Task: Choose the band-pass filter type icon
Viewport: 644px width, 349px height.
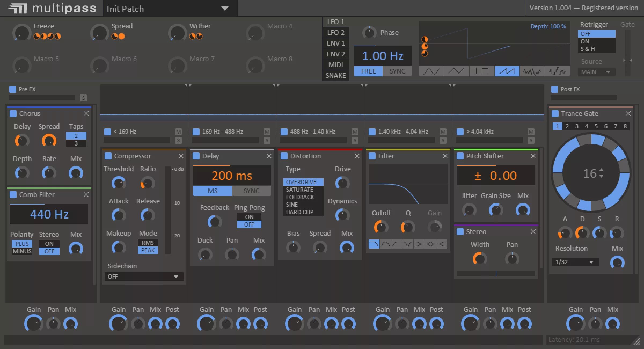Action: [385, 244]
